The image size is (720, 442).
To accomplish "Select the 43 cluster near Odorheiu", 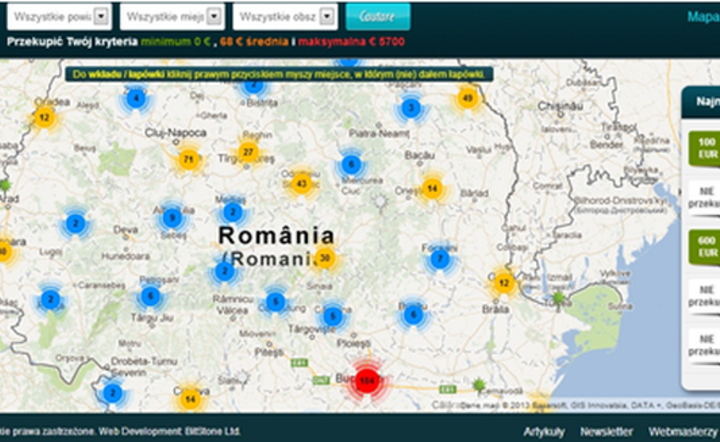I will click(x=301, y=184).
